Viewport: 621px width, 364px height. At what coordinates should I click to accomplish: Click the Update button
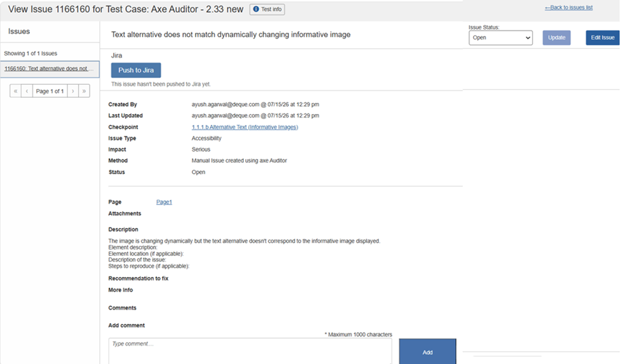[x=556, y=37]
